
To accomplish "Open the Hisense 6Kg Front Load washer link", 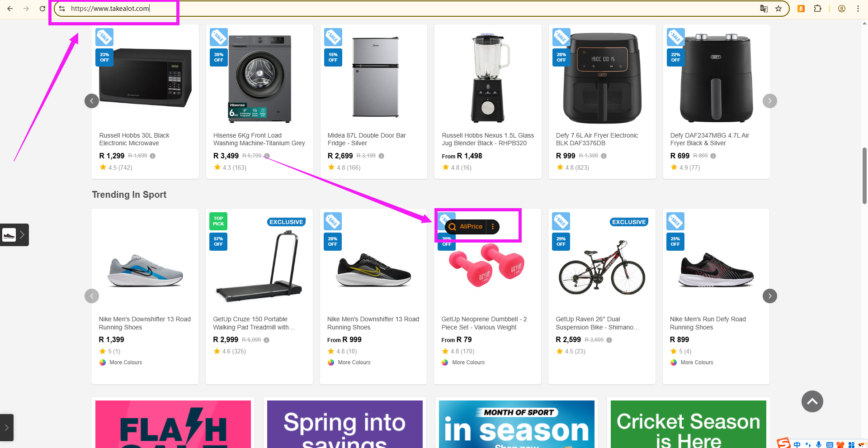I will tap(259, 139).
